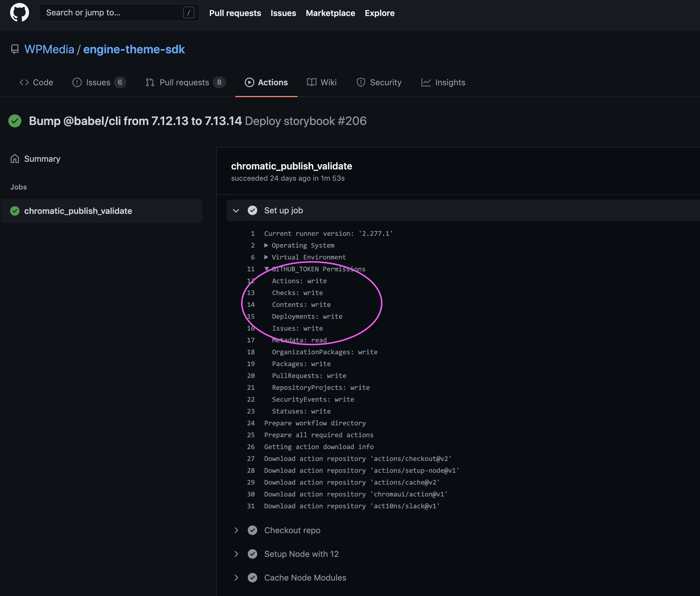
Task: Click the home icon next to Summary
Action: tap(15, 159)
